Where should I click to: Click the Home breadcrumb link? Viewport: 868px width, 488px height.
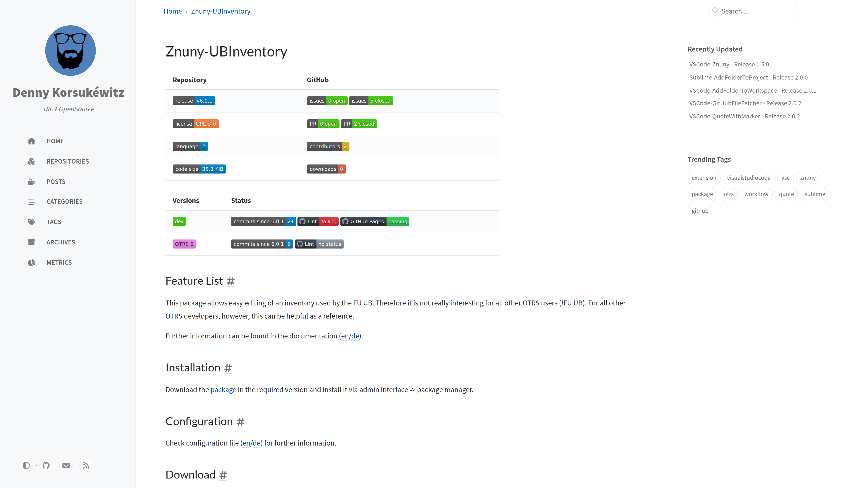tap(172, 11)
